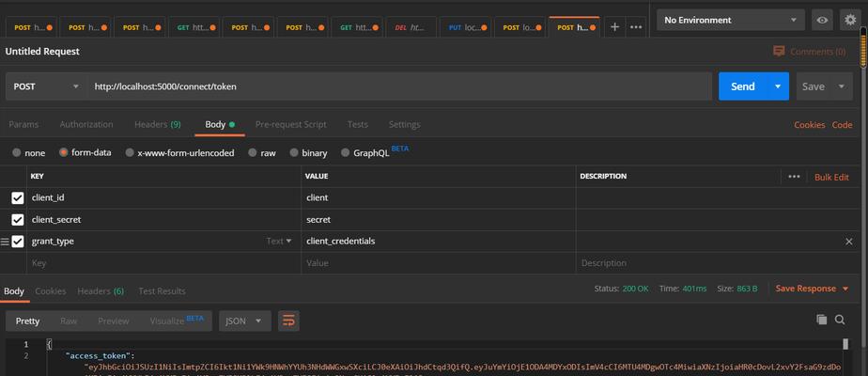Image resolution: width=868 pixels, height=376 pixels.
Task: Open the Test Results tab
Action: (x=162, y=291)
